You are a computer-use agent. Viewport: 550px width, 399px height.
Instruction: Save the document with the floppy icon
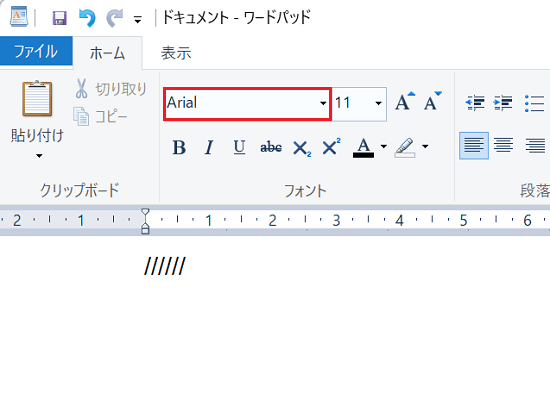pos(60,18)
